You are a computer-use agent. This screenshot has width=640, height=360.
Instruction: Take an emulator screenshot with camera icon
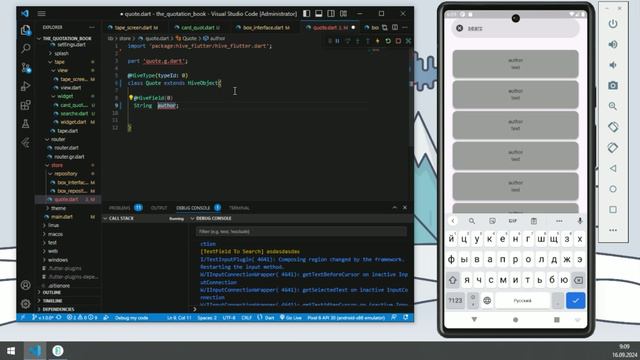pos(613,85)
